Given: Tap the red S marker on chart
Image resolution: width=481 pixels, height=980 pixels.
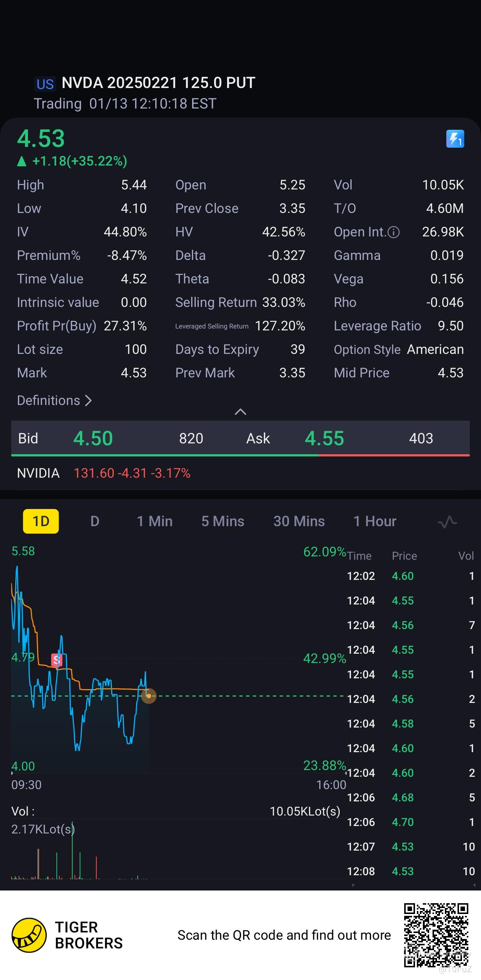Looking at the screenshot, I should pos(57,660).
